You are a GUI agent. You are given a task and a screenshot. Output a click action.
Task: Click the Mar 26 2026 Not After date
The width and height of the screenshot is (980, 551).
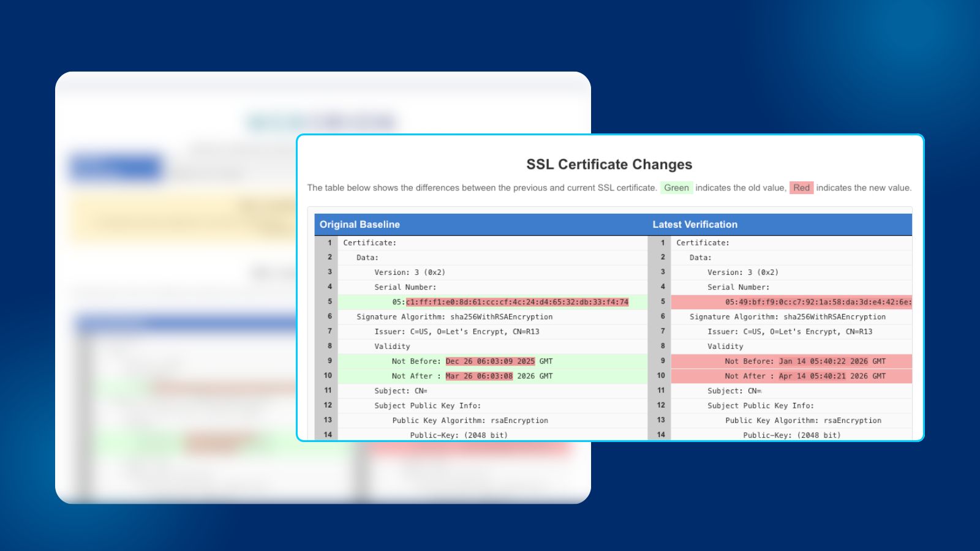(x=479, y=376)
